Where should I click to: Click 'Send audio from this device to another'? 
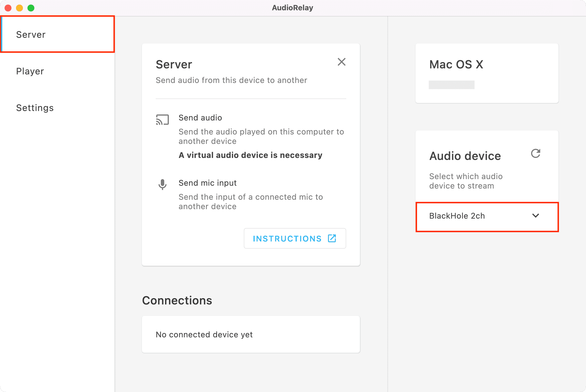point(231,80)
